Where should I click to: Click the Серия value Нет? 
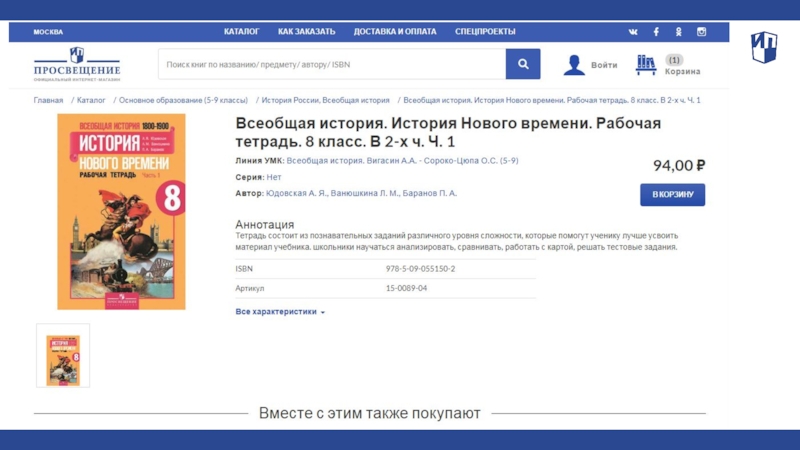click(x=273, y=177)
